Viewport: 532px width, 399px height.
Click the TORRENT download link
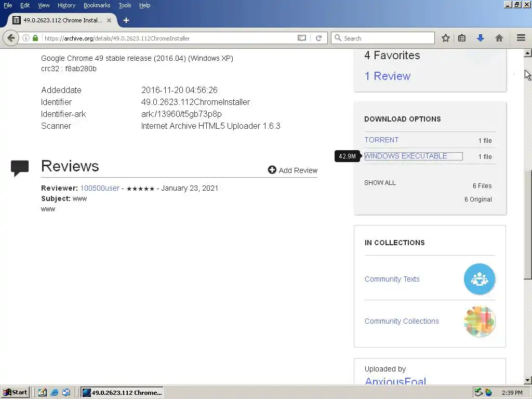(381, 140)
